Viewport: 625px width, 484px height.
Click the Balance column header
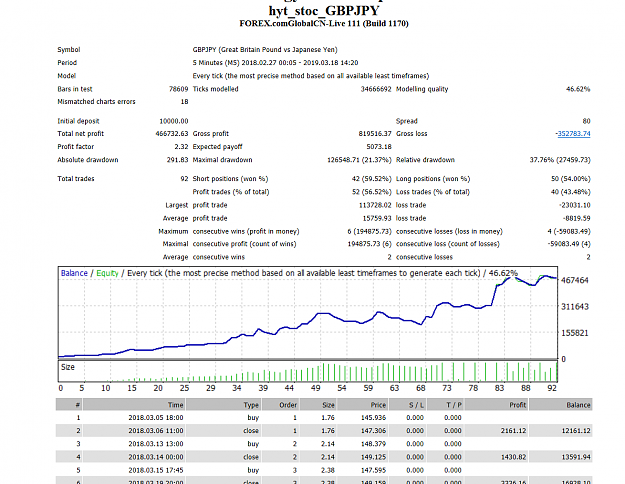561,405
